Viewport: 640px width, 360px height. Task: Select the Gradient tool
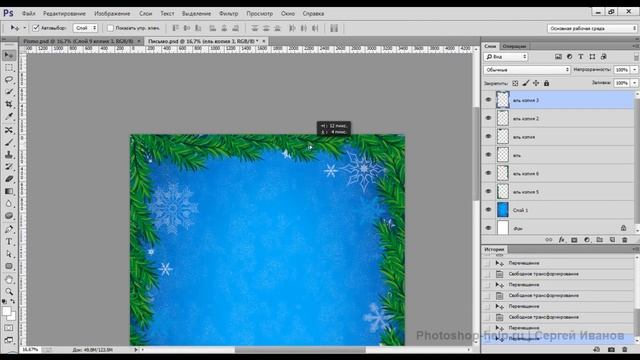pos(9,191)
